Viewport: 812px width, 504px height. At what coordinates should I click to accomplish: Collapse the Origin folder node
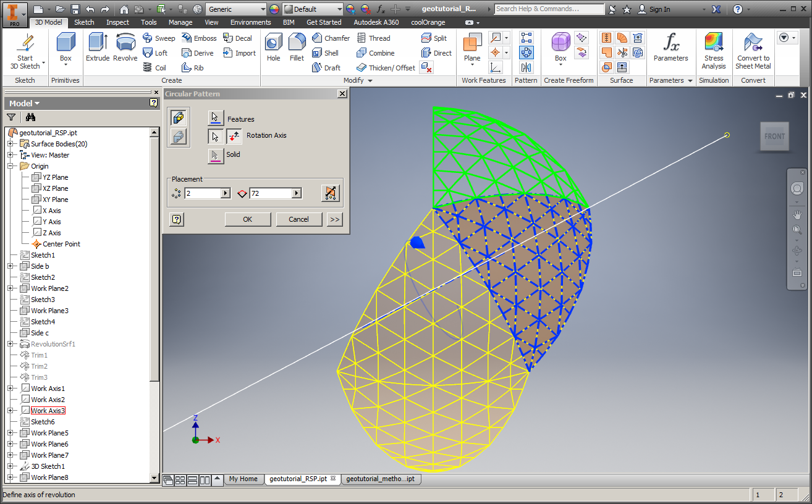(11, 166)
